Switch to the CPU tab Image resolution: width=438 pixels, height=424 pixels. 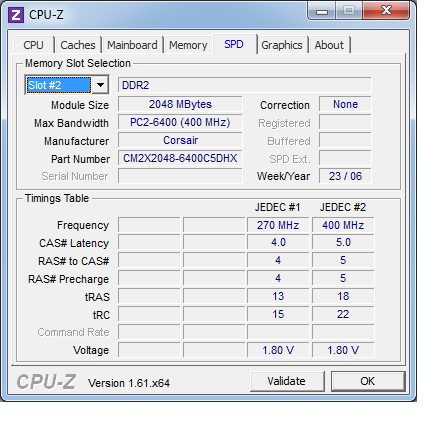(33, 45)
